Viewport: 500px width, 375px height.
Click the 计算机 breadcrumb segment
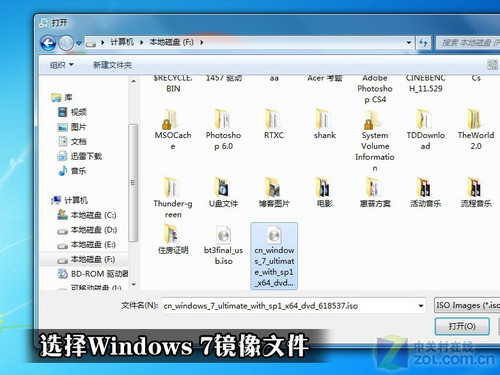122,42
